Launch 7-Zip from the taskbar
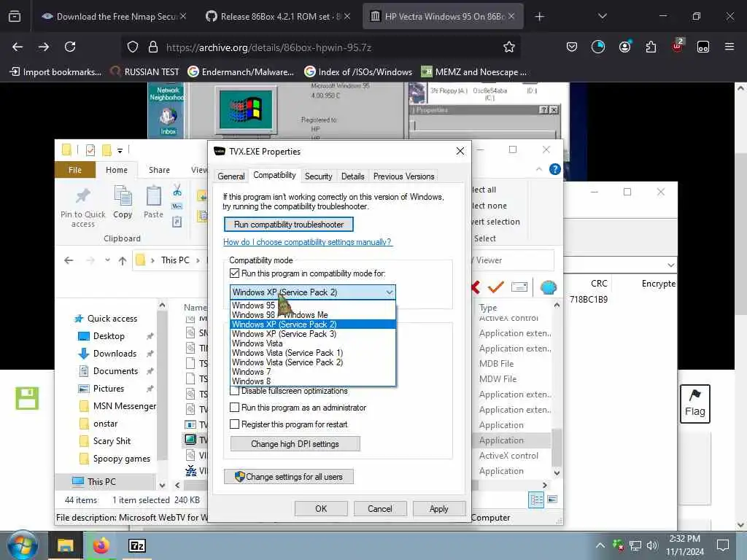This screenshot has height=560, width=747. [x=136, y=545]
